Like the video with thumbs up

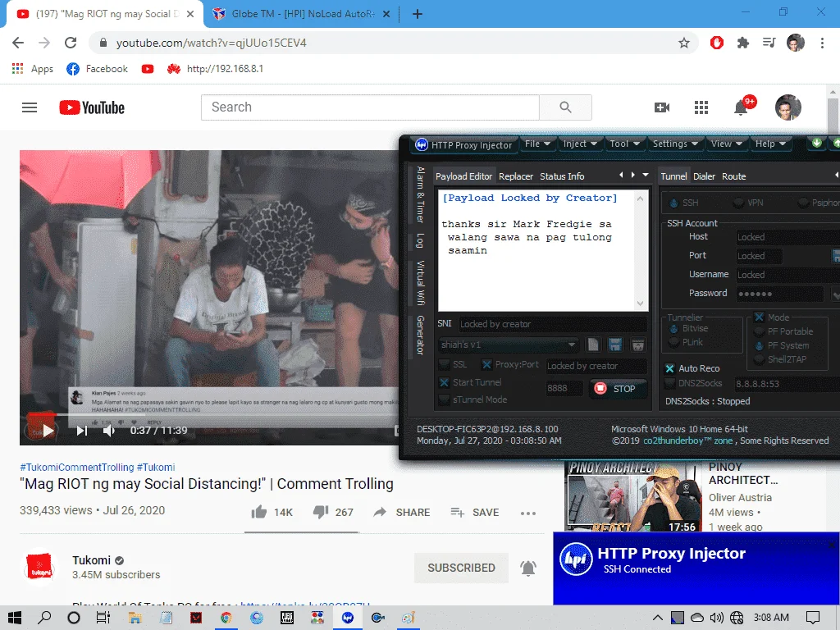click(272, 512)
